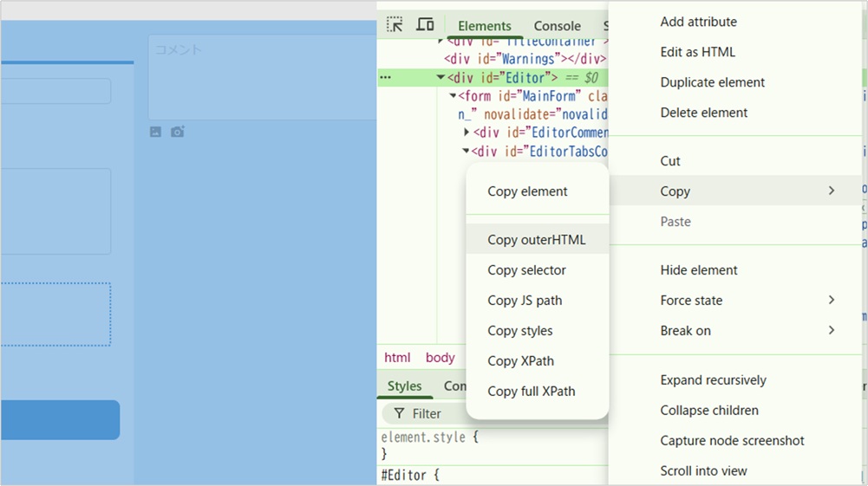
Task: Collapse the div id="EditorTabsContainer" node triangle
Action: (467, 151)
